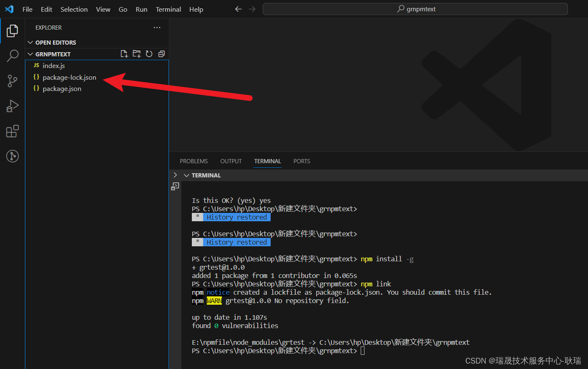This screenshot has width=588, height=369.
Task: Click the yellow WARN label in terminal
Action: (214, 301)
